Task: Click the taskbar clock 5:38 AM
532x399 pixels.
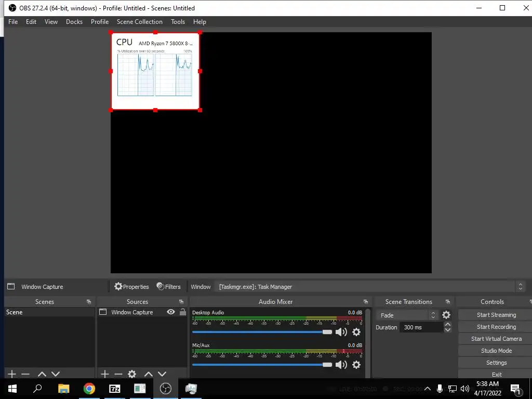Action: 487,389
